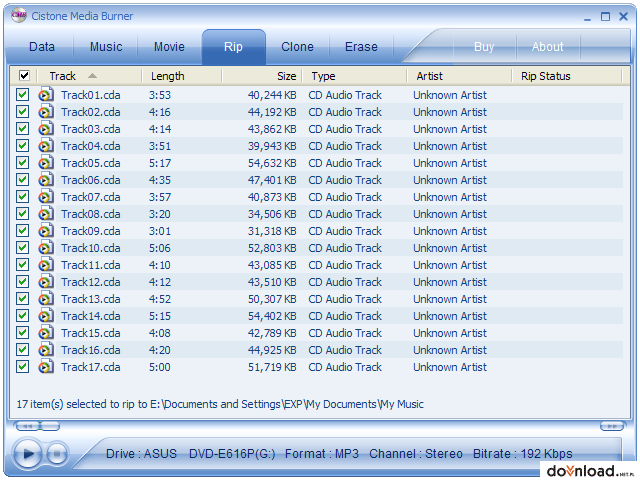Click the Track04.cda audio file icon
The height and width of the screenshot is (480, 640).
(46, 146)
